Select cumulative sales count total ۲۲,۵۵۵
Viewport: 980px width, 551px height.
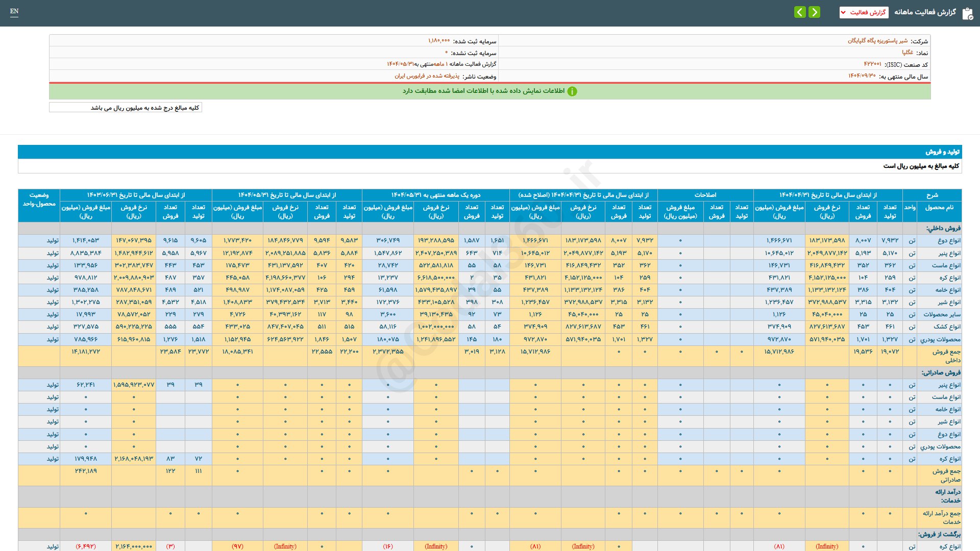tap(322, 352)
